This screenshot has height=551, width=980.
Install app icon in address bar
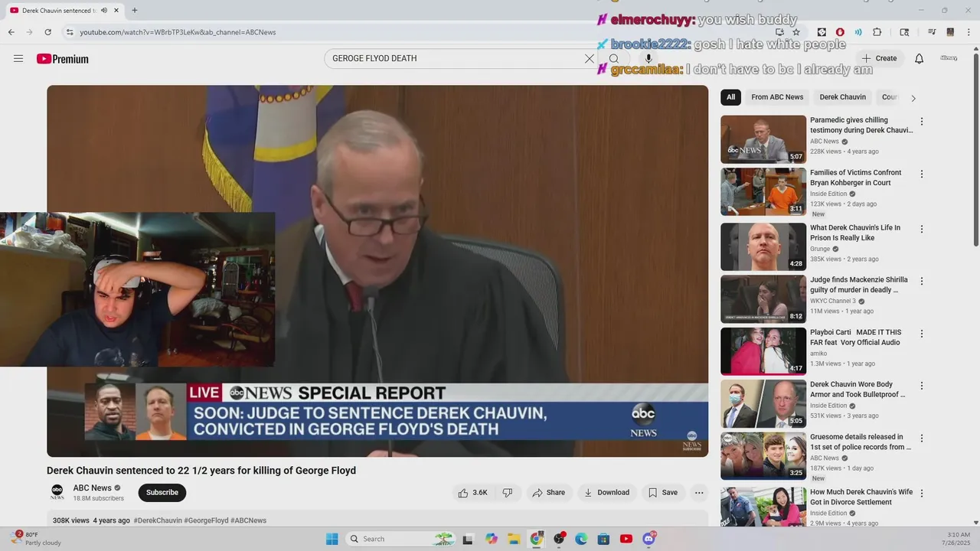779,32
